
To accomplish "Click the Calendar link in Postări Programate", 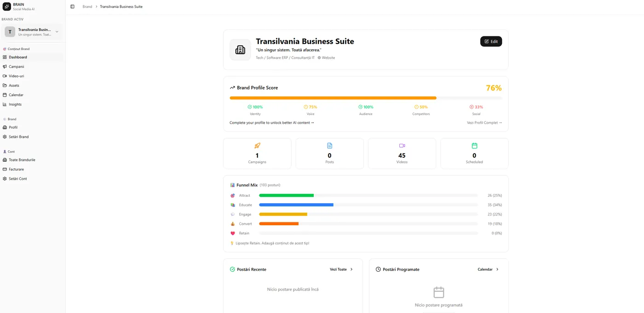I will click(488, 269).
